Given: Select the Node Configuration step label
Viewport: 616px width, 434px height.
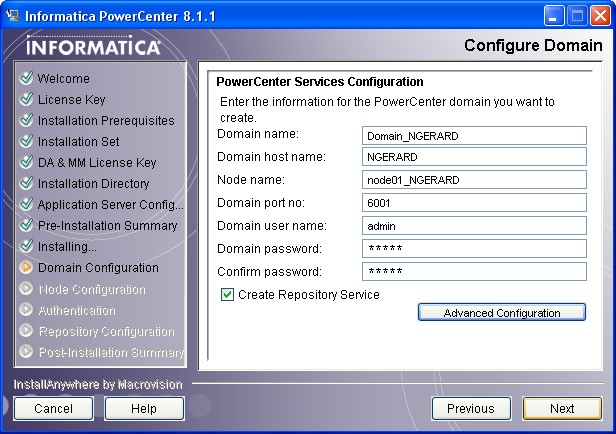Looking at the screenshot, I should point(92,289).
